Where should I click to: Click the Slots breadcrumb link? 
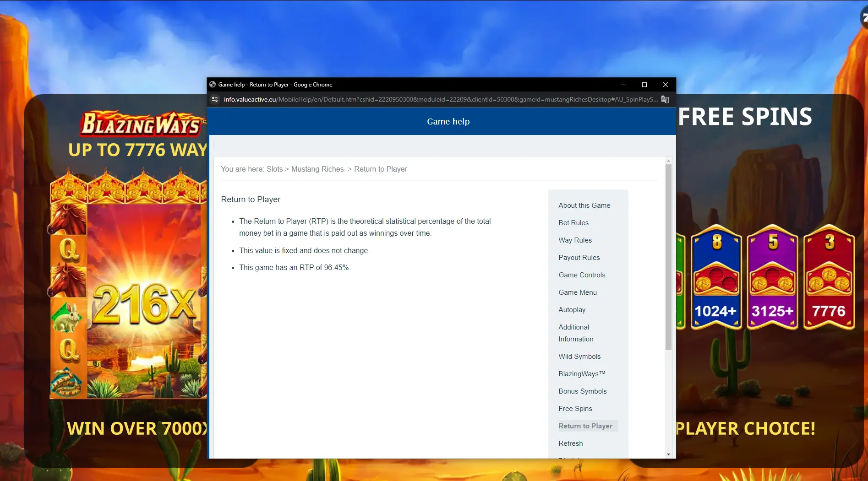coord(275,169)
